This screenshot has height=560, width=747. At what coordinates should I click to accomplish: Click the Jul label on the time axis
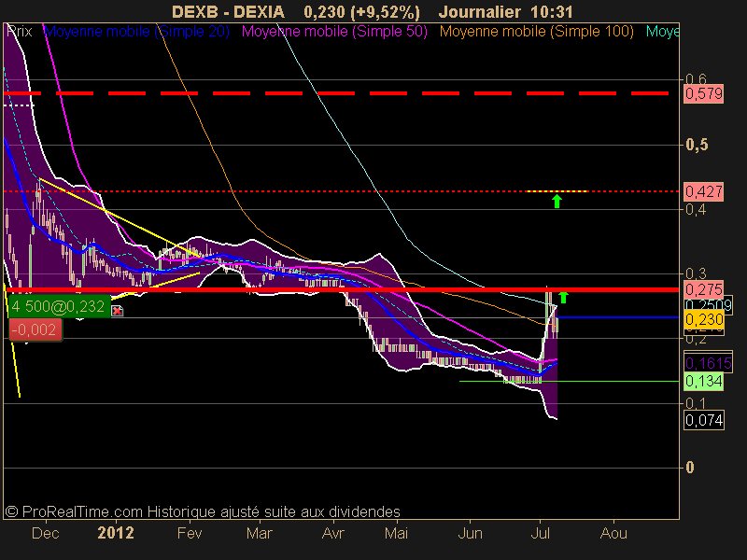pos(541,533)
